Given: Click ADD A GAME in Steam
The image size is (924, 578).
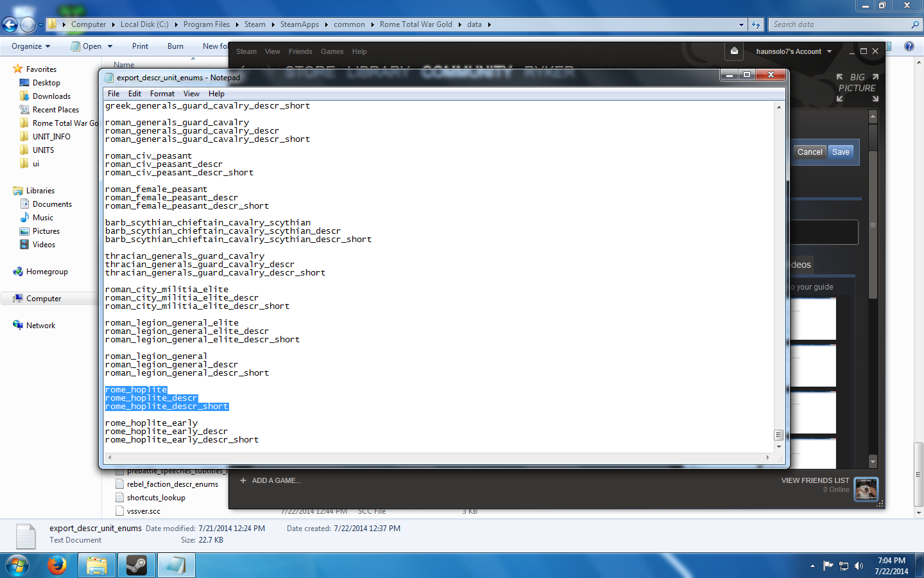Looking at the screenshot, I should coord(271,480).
